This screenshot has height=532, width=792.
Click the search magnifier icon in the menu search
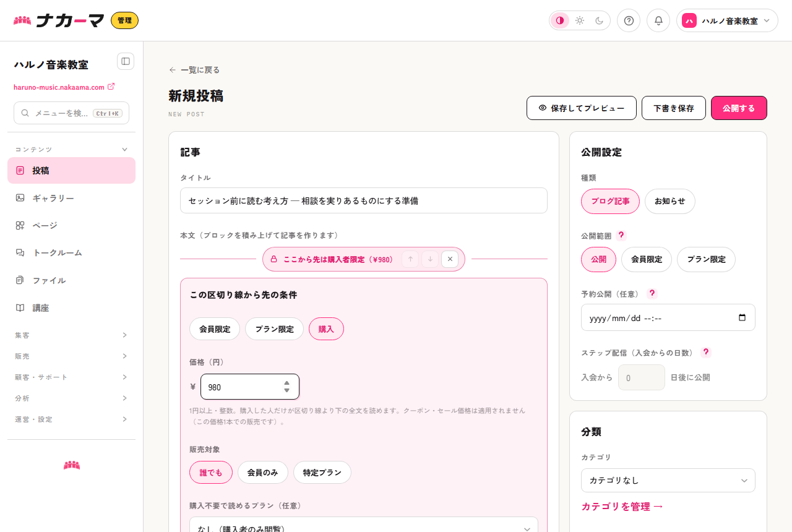click(x=25, y=113)
